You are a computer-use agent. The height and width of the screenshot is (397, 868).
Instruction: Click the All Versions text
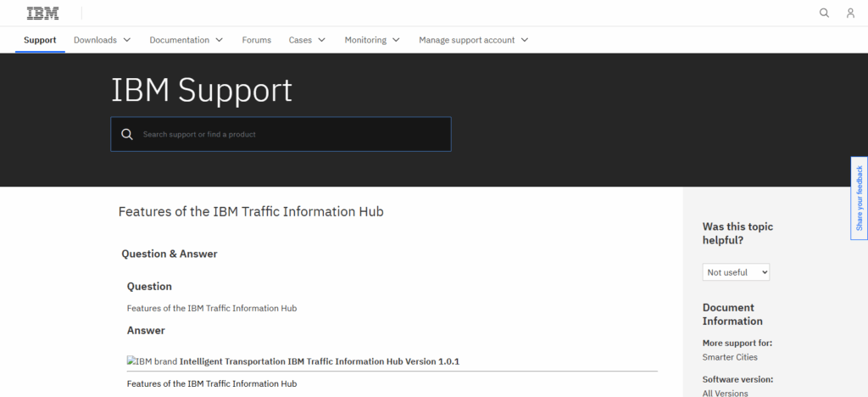click(726, 393)
